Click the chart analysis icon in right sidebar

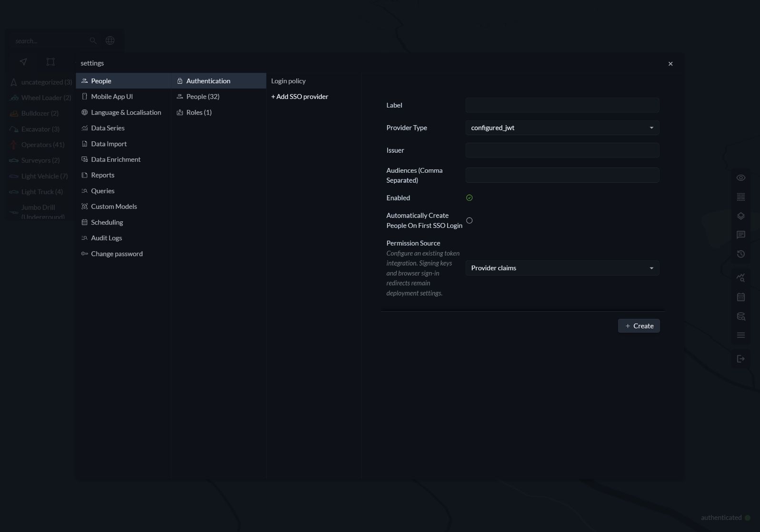point(741,277)
